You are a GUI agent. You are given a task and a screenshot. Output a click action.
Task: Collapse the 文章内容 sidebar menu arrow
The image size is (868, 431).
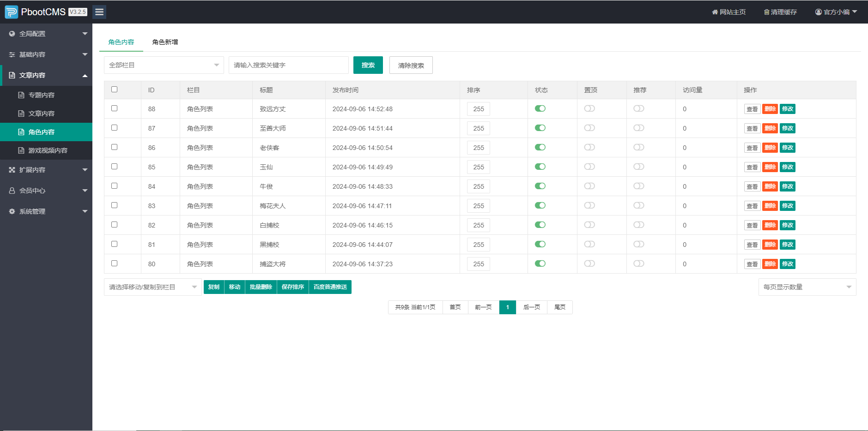tap(85, 75)
